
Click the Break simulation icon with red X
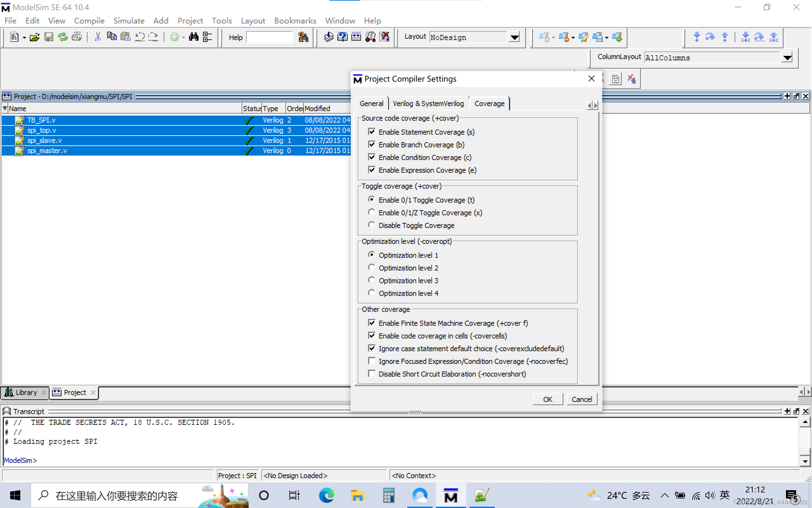tap(384, 37)
